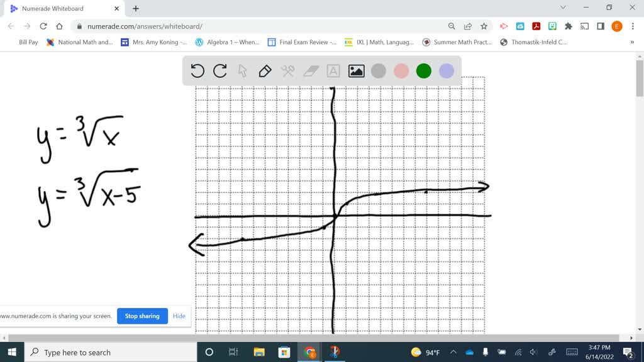Select the pen drawing tool
Viewport: 644px width, 362px height.
[x=265, y=71]
